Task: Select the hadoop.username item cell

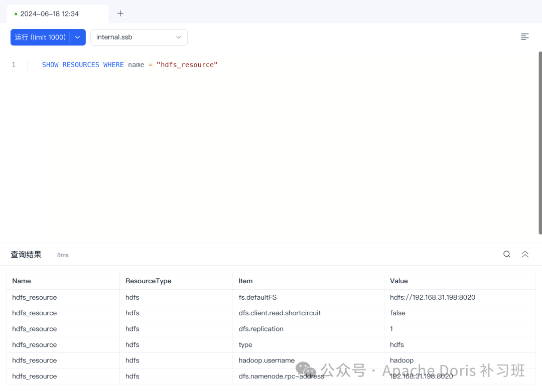Action: (308, 360)
